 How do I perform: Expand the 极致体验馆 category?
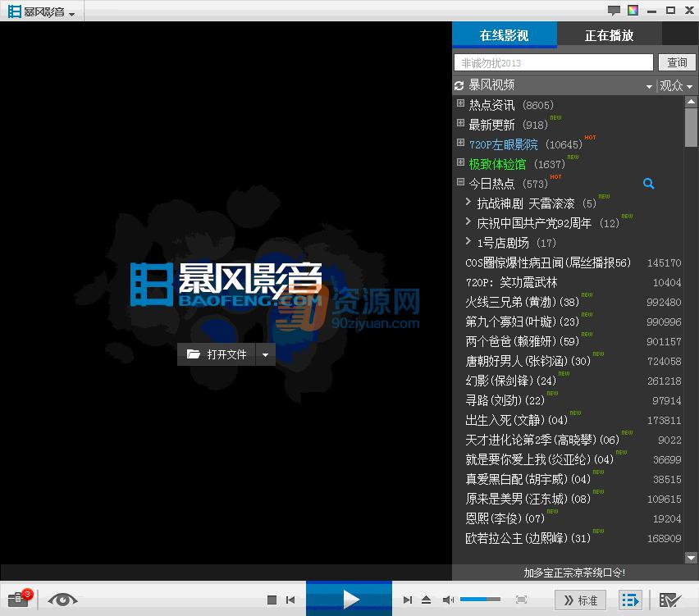click(x=460, y=162)
